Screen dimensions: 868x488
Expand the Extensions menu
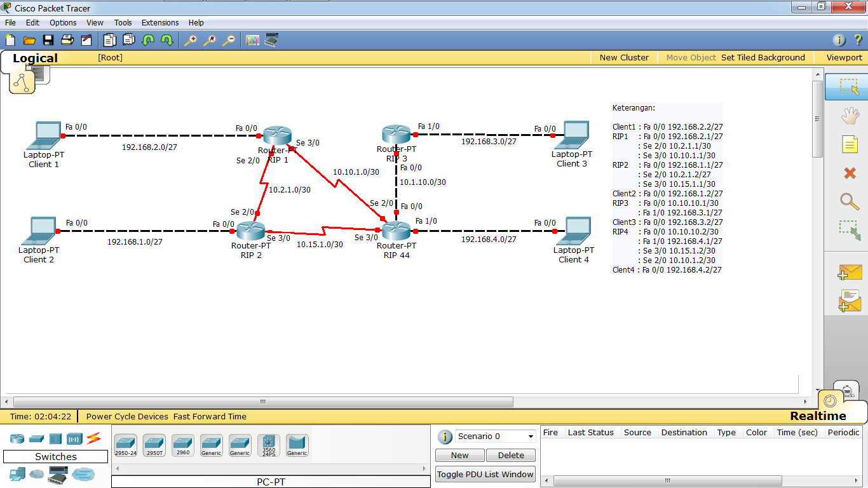click(160, 22)
